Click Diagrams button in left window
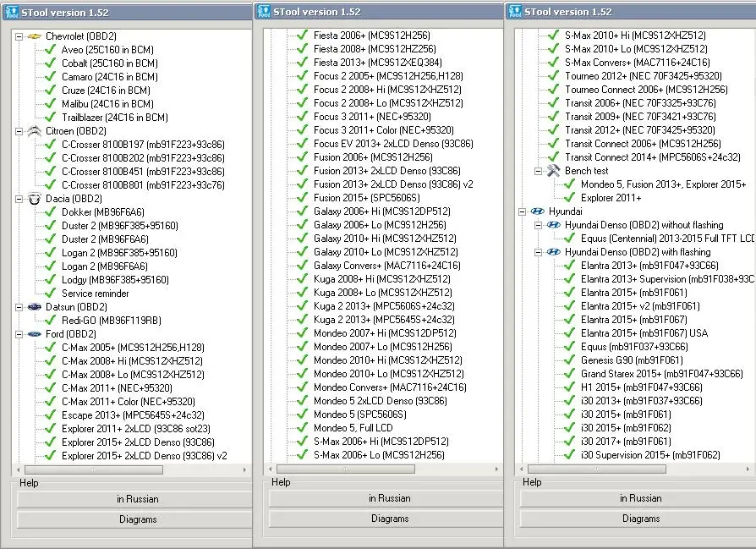The image size is (756, 549). click(x=134, y=519)
